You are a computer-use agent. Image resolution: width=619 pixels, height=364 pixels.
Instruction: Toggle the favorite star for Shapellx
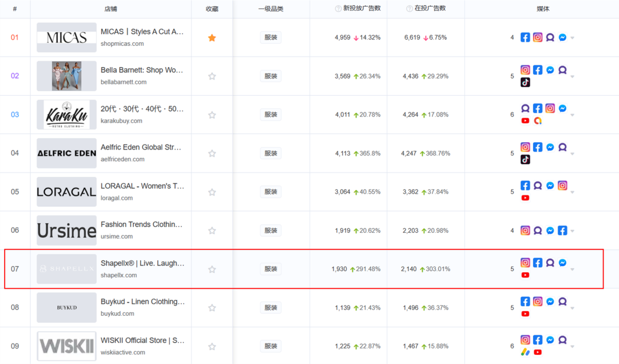click(x=212, y=269)
